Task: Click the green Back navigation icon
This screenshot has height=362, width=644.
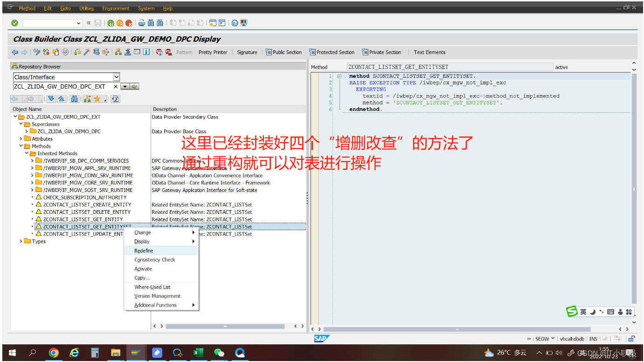Action: (111, 23)
